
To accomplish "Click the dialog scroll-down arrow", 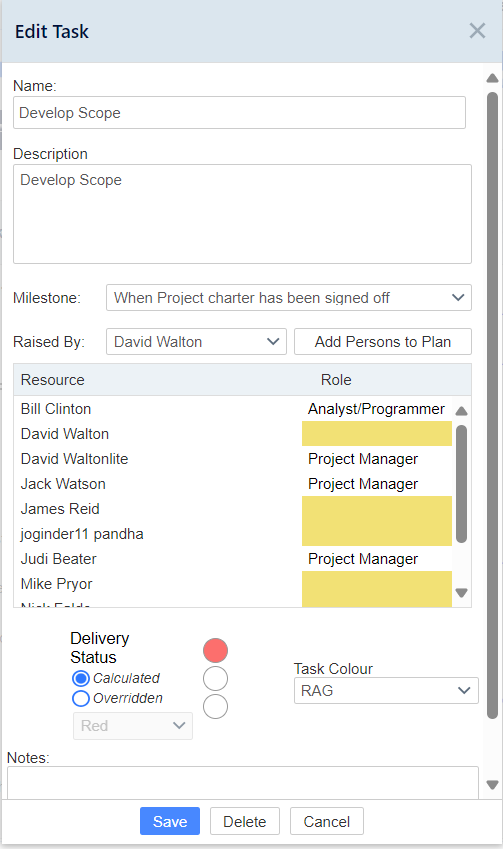I will (492, 785).
